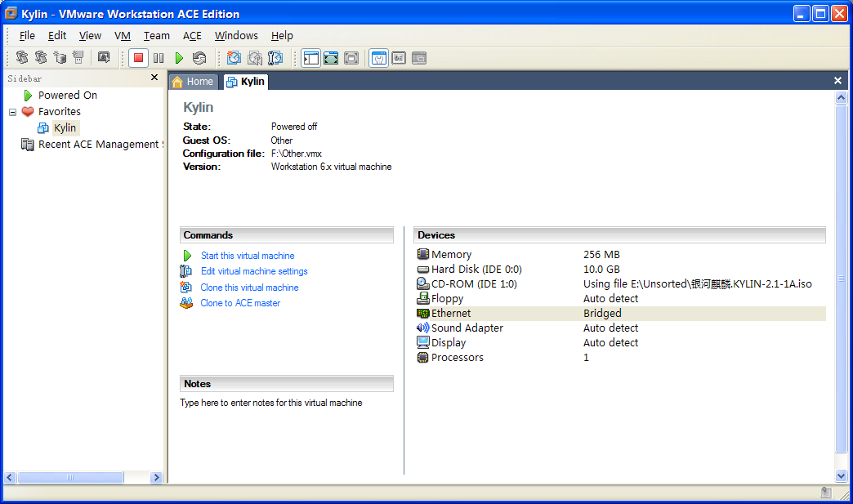Close the Sidebar panel
Screen dimensions: 853x504
(154, 78)
